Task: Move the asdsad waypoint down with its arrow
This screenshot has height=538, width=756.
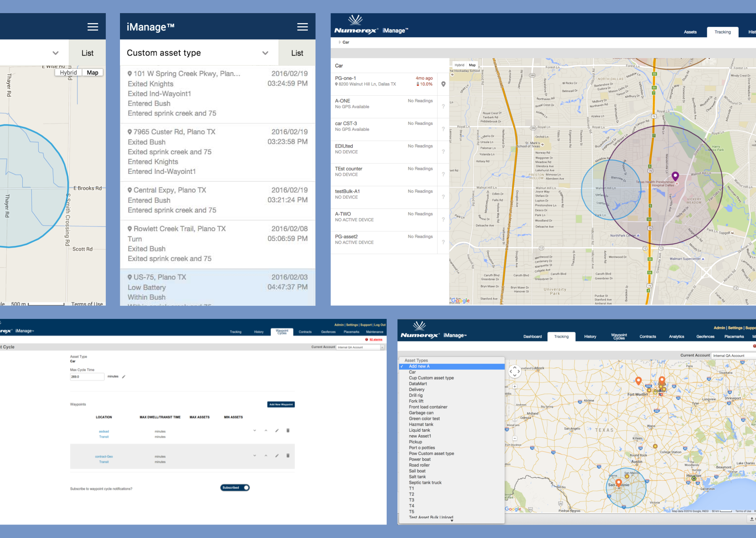Action: point(255,431)
